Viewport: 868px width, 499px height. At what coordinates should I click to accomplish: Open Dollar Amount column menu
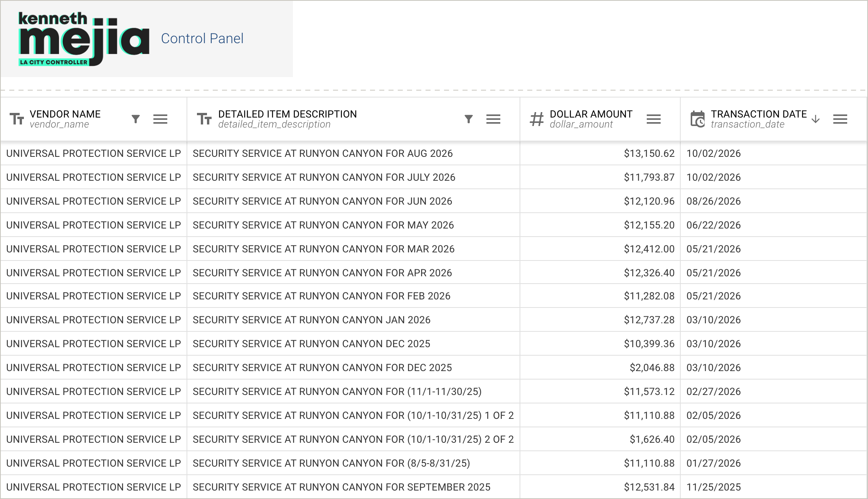pos(654,119)
